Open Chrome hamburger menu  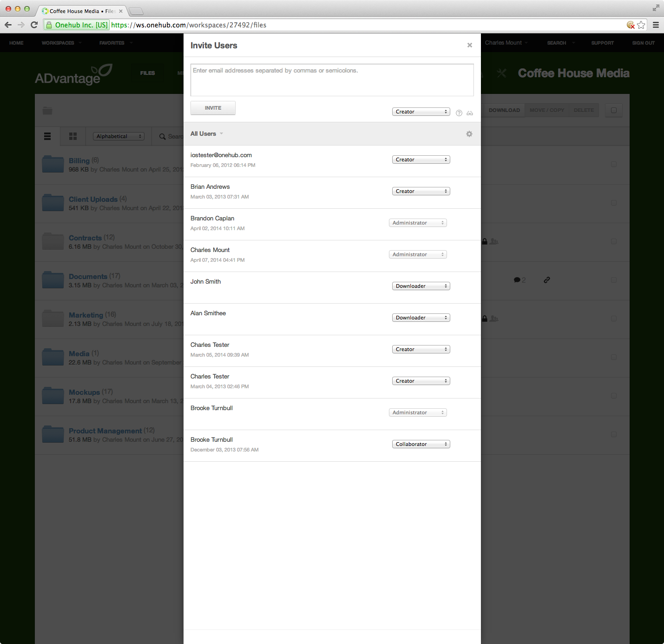[656, 25]
